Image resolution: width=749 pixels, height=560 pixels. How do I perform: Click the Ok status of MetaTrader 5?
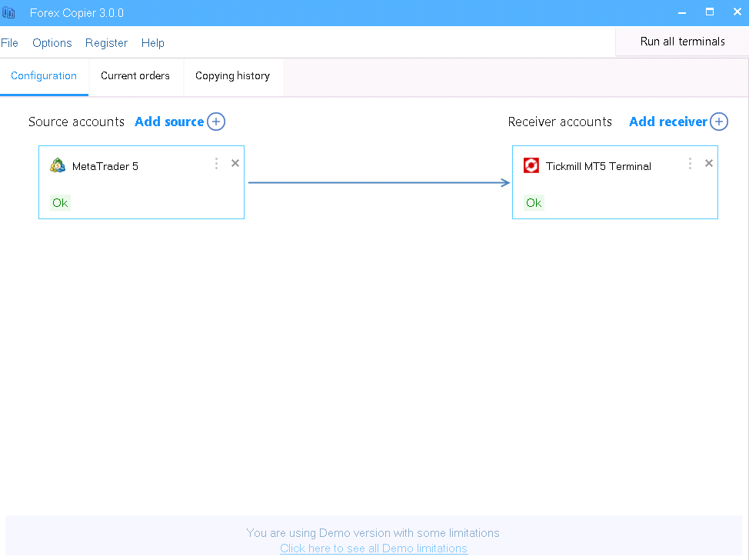coord(60,202)
